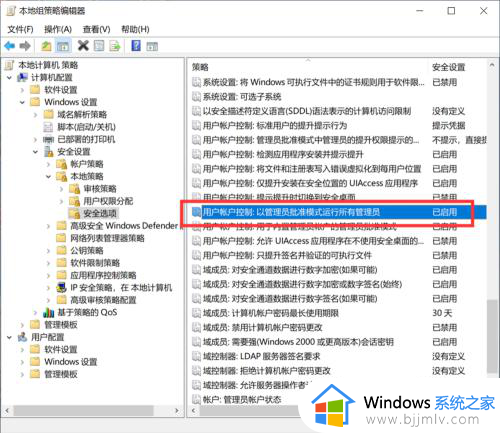Viewport: 500px width, 433px height.
Task: Expand the 公钥策略 tree node
Action: tap(48, 251)
